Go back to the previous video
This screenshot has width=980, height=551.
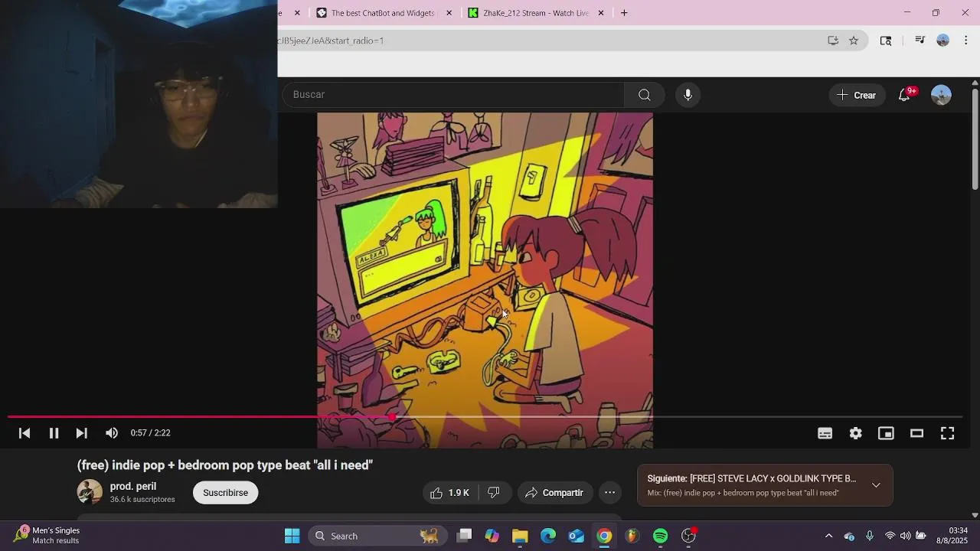24,433
